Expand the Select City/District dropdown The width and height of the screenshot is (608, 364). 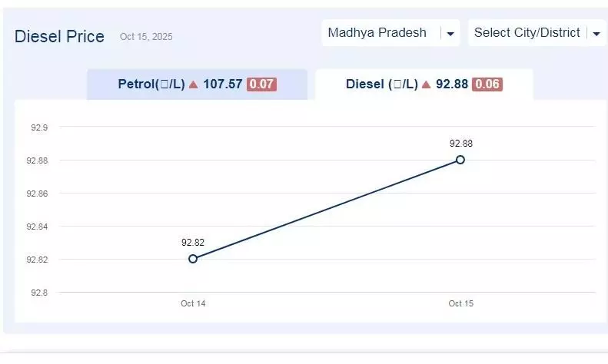coord(527,33)
